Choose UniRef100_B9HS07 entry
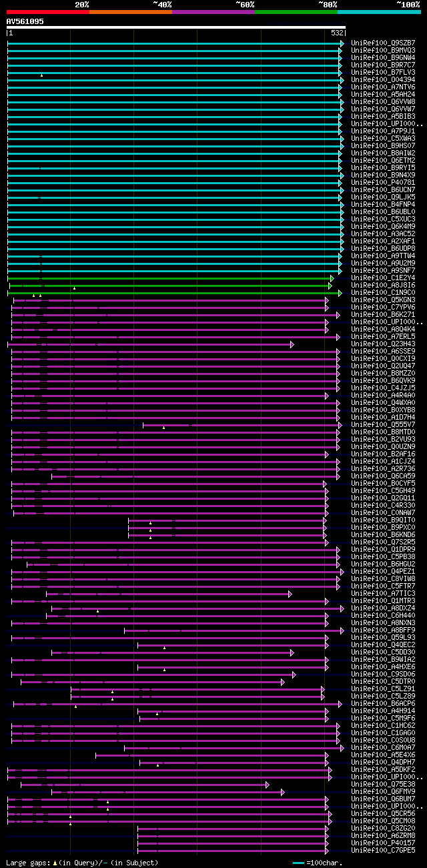This screenshot has height=868, width=427. point(382,145)
